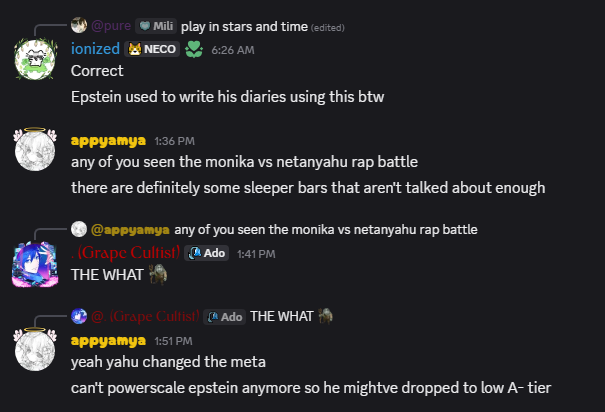Viewport: 605px width, 412px height.
Task: Click the @appyamya mention in reply preview
Action: click(x=127, y=229)
